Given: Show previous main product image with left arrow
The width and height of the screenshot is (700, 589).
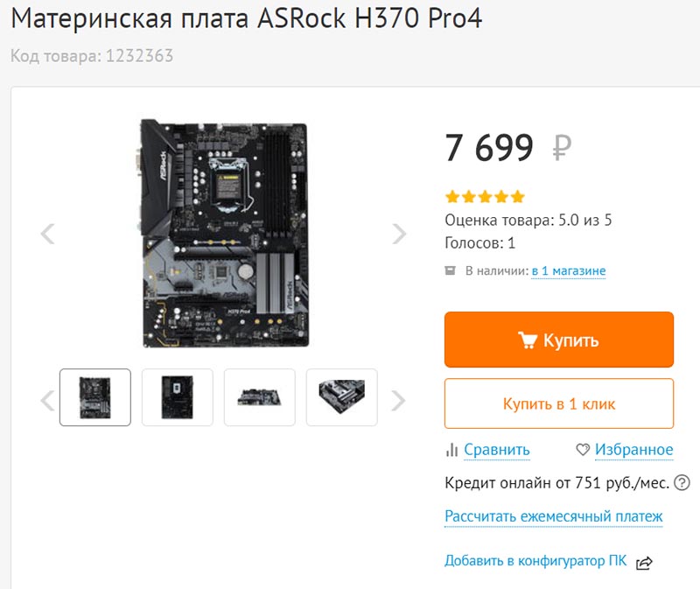Looking at the screenshot, I should pyautogui.click(x=48, y=234).
